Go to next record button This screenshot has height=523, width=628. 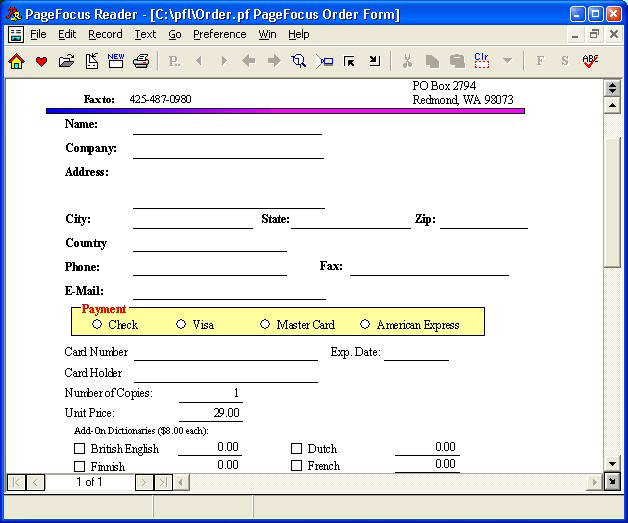144,482
